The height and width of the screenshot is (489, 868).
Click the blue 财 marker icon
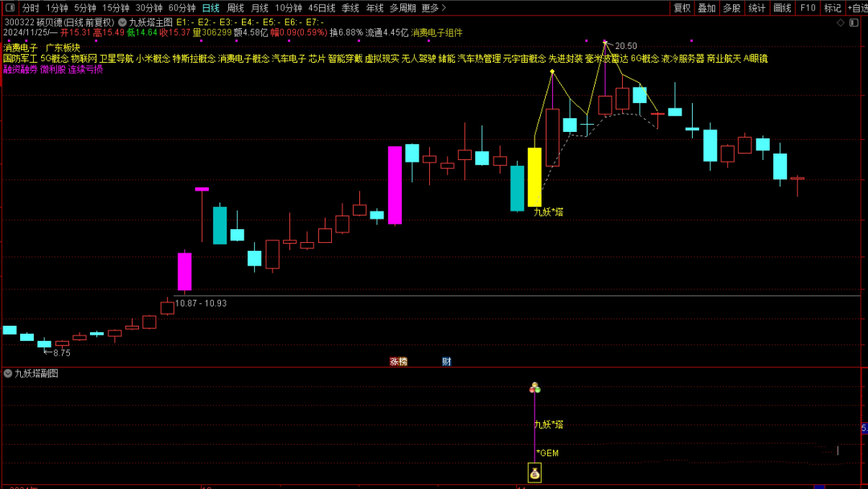pyautogui.click(x=447, y=362)
